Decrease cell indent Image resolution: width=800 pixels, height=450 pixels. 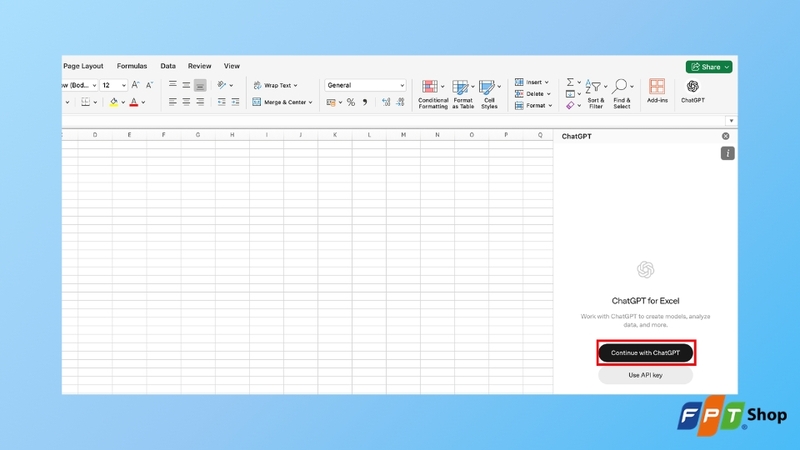(221, 102)
